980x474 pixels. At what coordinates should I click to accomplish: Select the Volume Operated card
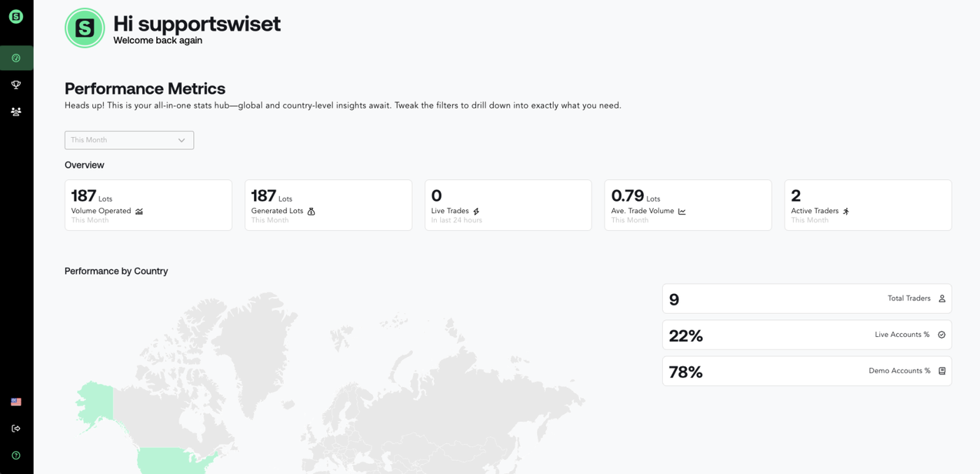(x=148, y=205)
